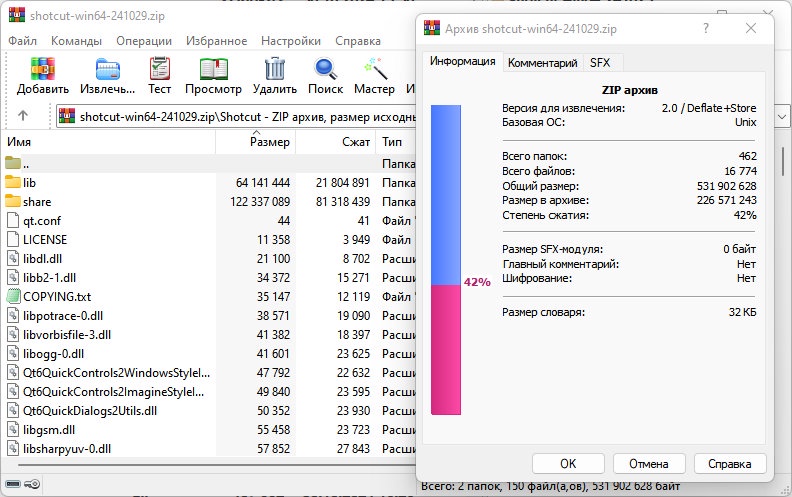Viewport: 792px width, 497px height.
Task: Expand the address path dropdown arrow
Action: (x=781, y=117)
